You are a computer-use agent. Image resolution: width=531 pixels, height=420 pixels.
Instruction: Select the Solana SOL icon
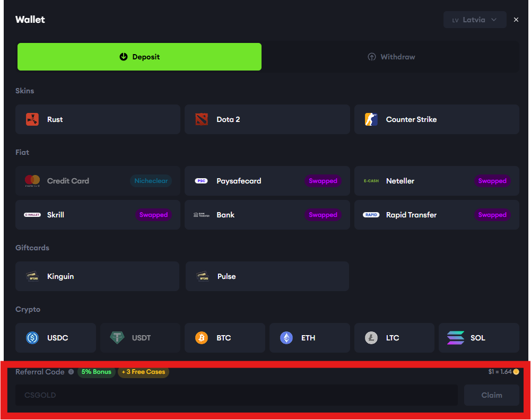[456, 338]
